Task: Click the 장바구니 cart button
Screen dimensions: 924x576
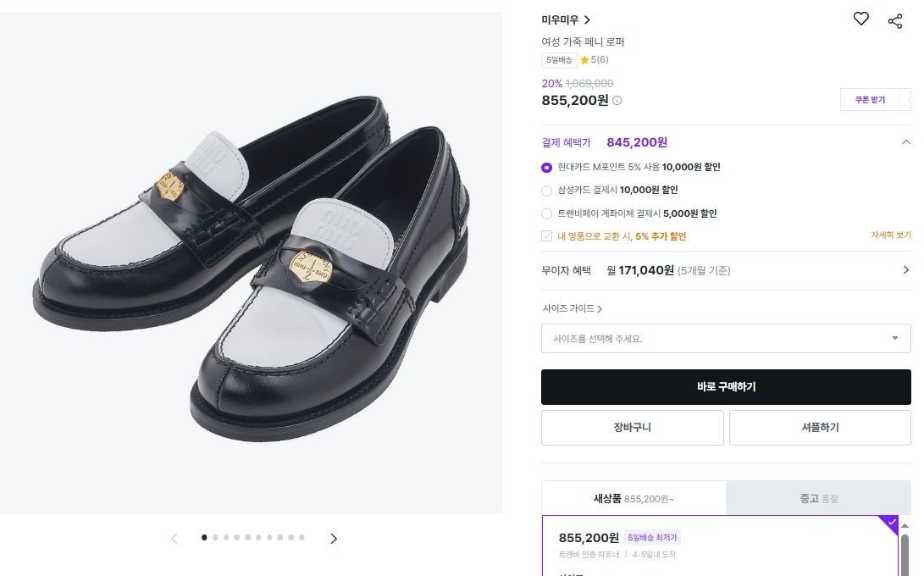Action: pyautogui.click(x=632, y=428)
